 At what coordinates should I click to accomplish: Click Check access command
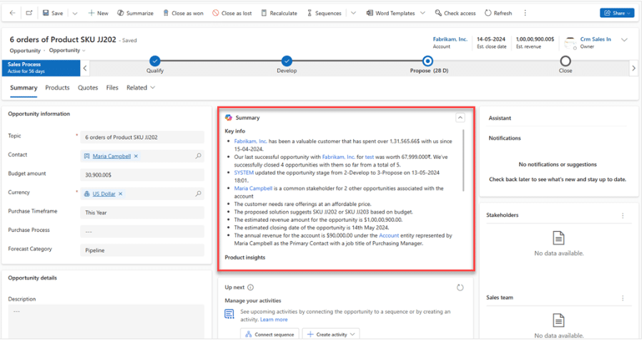pos(455,13)
